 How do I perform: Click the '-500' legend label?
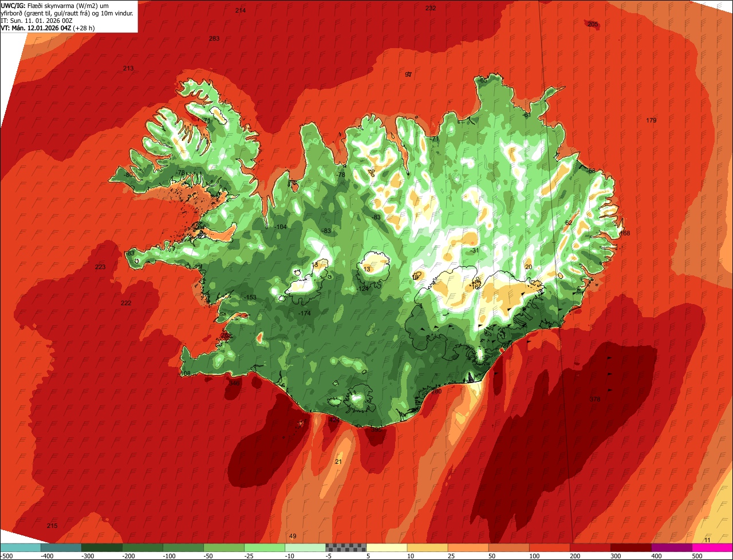pos(6,555)
